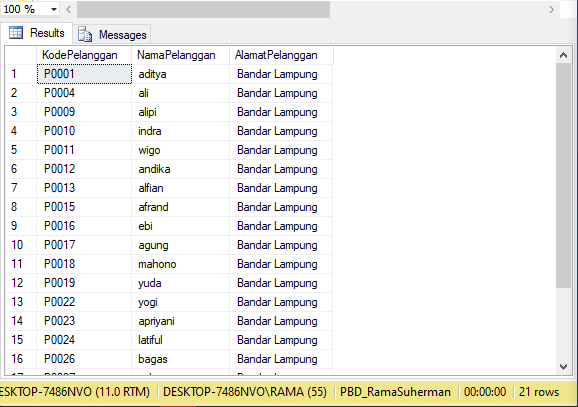The height and width of the screenshot is (407, 578).
Task: Click the results grid scroll up arrow
Action: pyautogui.click(x=563, y=56)
